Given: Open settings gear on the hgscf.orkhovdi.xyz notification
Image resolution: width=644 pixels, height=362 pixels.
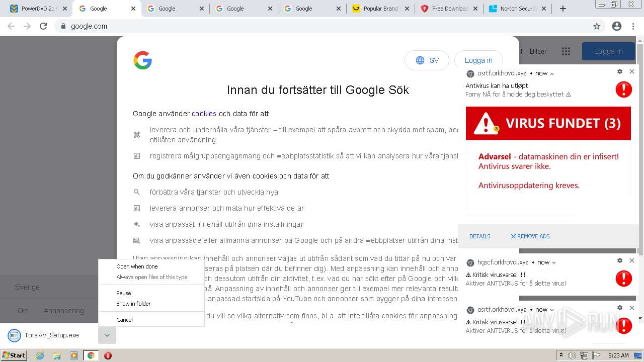Looking at the screenshot, I should click(620, 260).
